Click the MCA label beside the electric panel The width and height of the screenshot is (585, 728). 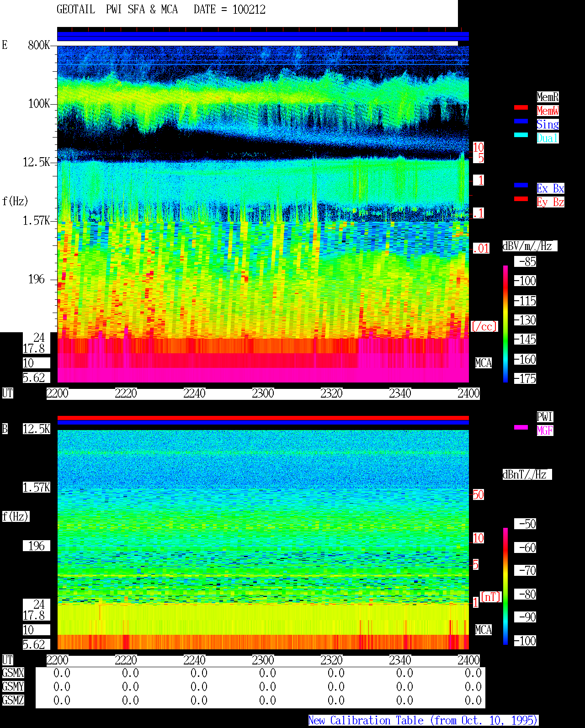[x=484, y=363]
